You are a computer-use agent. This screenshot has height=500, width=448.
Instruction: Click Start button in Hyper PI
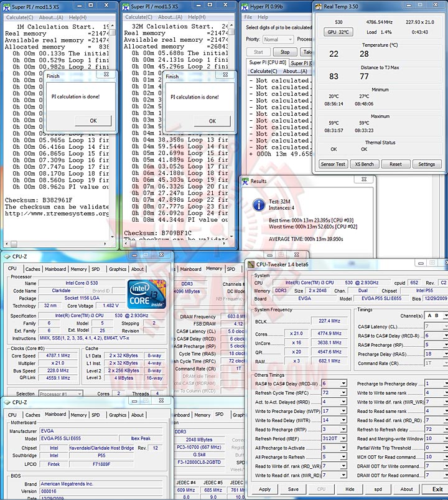[x=258, y=52]
